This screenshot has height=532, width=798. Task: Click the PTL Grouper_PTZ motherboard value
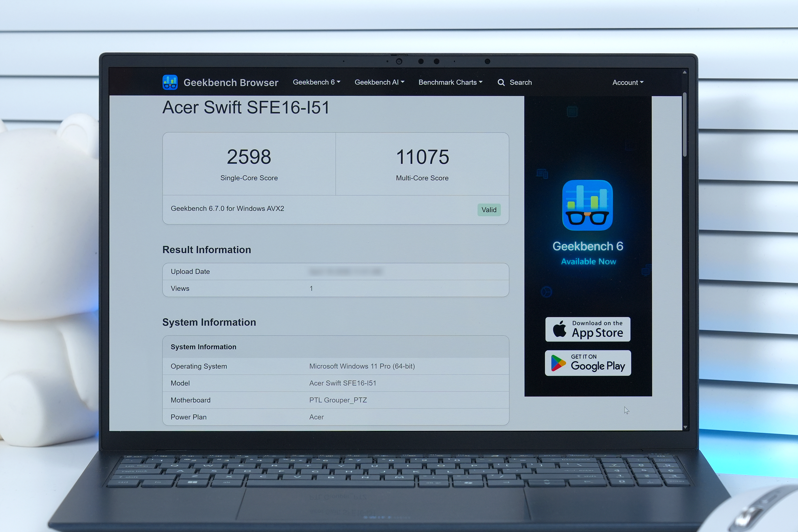point(338,400)
